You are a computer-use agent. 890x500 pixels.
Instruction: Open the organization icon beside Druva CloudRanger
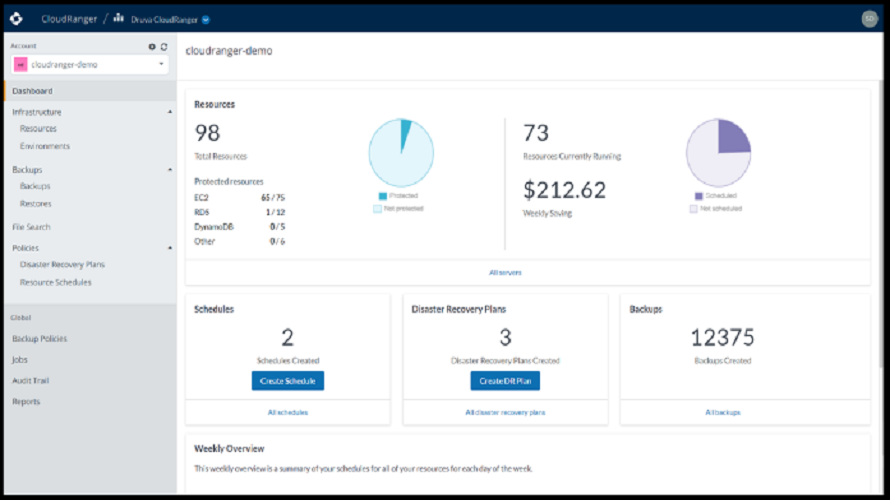coord(118,18)
